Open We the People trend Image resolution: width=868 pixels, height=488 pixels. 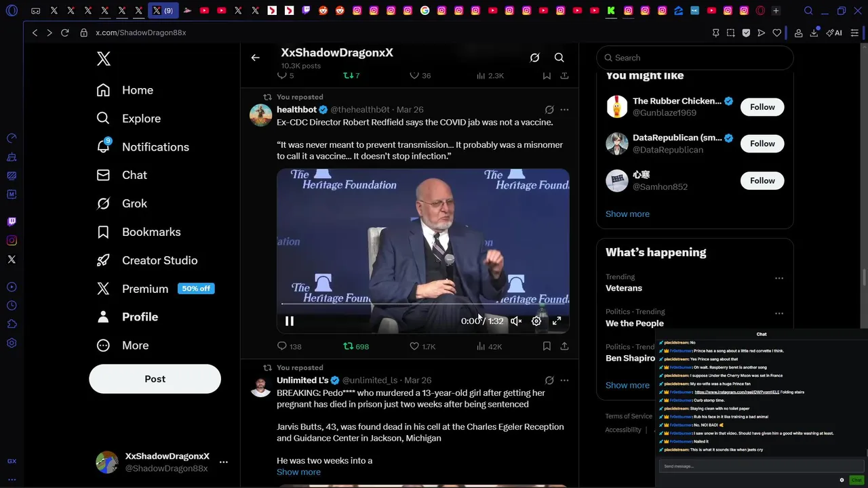(x=635, y=323)
